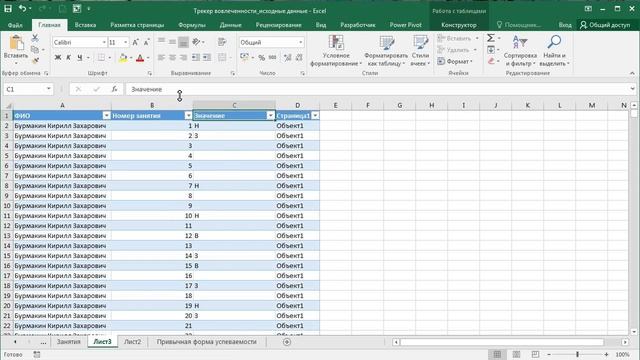The image size is (640, 360).
Task: Open the Конструктор table tools tab
Action: [459, 25]
